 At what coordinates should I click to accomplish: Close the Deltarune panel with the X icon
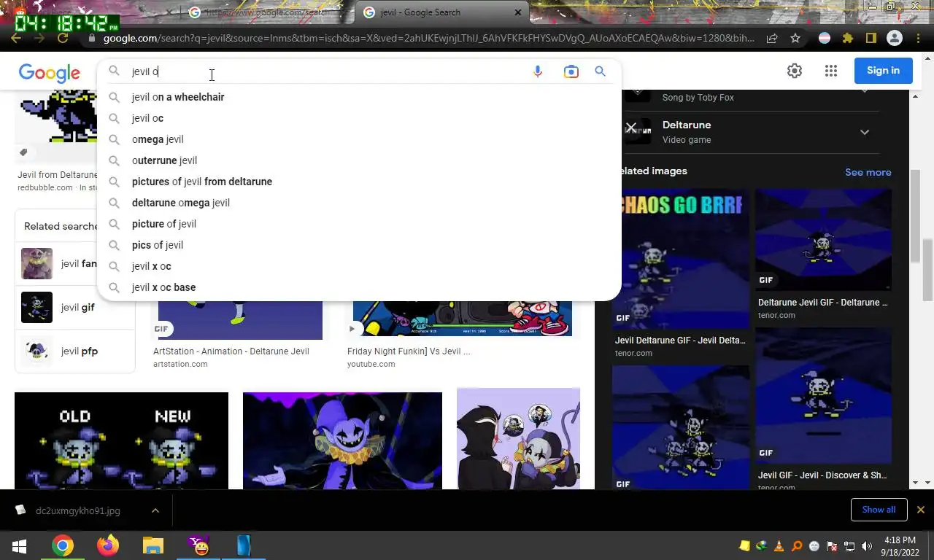point(631,128)
